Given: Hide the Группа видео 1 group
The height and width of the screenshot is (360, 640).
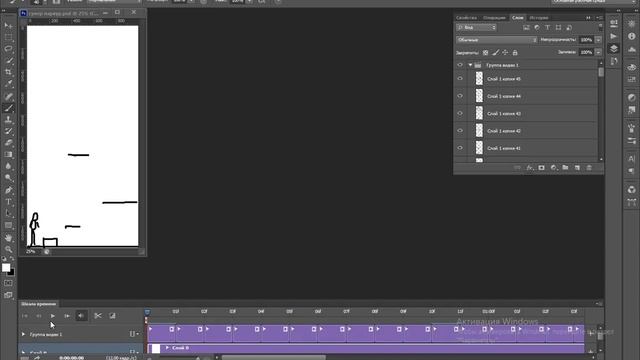Looking at the screenshot, I should click(460, 65).
